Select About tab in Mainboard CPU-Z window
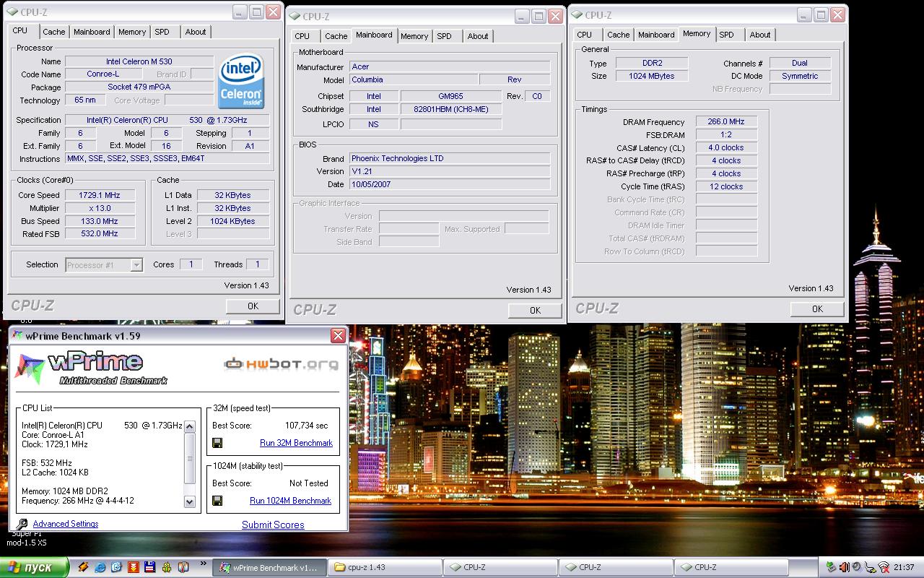924x578 pixels. [478, 36]
